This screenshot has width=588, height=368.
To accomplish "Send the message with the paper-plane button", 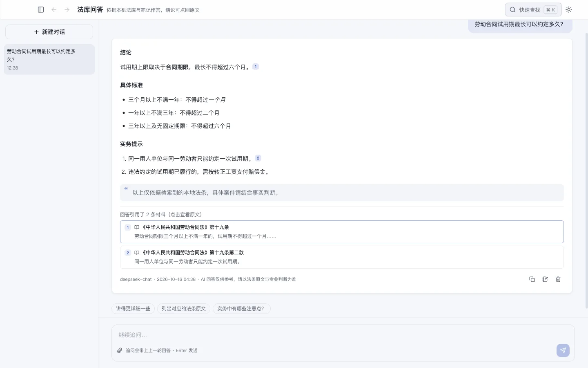I will (563, 350).
